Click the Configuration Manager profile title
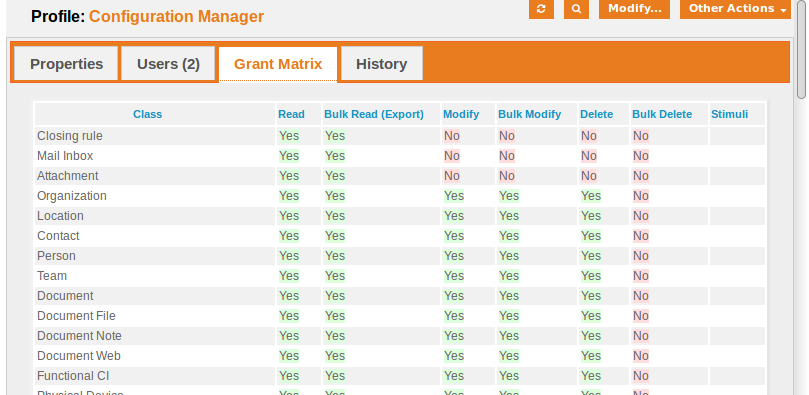This screenshot has height=395, width=809. point(176,17)
